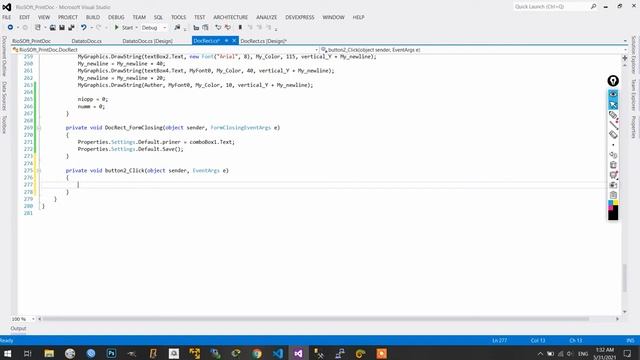Open the TEAM menu
Screen dimensions: 640x360
[x=139, y=17]
